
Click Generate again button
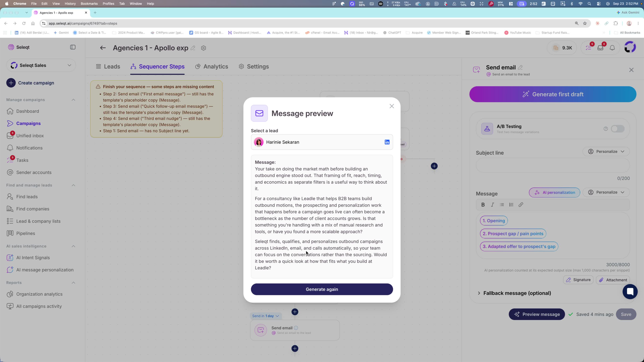[x=322, y=289]
